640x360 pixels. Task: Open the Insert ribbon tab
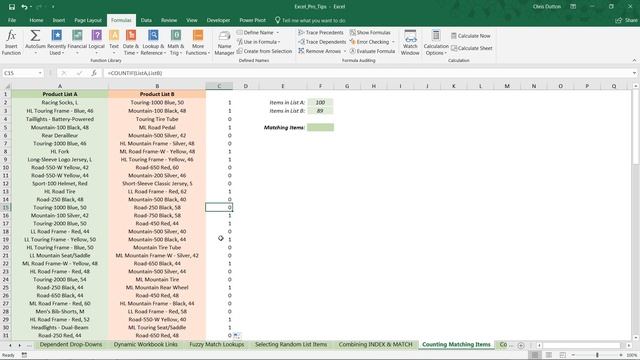point(59,20)
